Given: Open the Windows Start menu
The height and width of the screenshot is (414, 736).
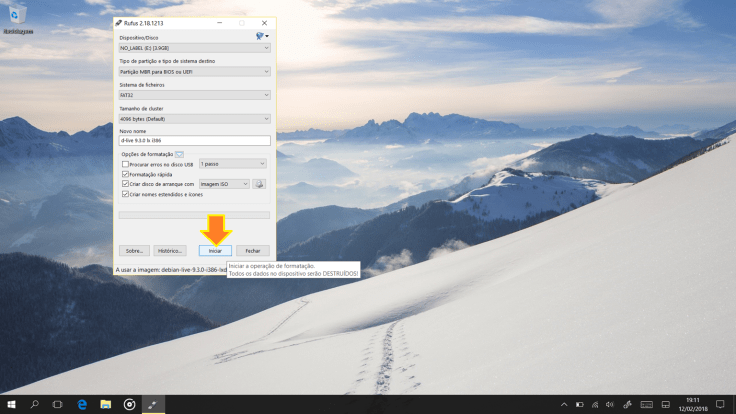Looking at the screenshot, I should tap(11, 405).
